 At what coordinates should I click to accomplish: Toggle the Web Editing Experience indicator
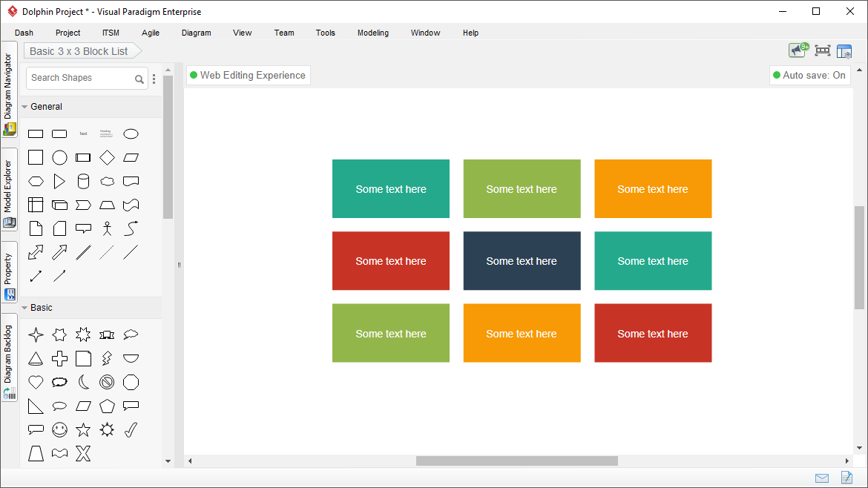tap(248, 75)
